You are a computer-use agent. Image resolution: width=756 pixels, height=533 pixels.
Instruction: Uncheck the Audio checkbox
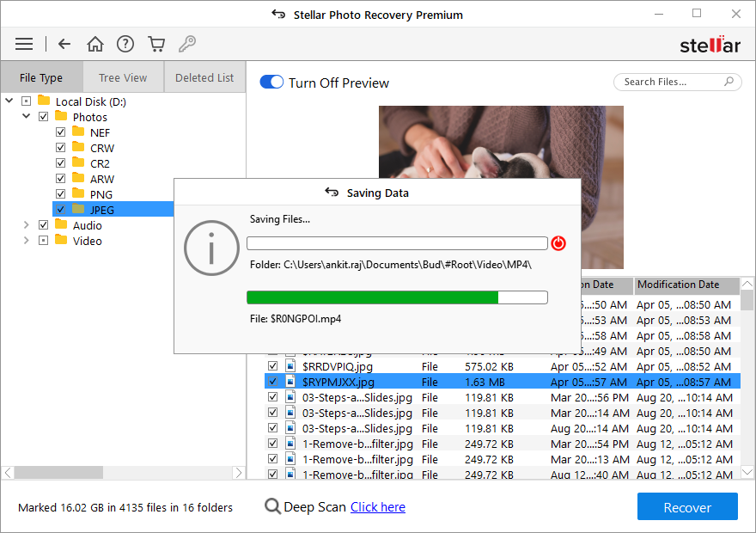44,224
